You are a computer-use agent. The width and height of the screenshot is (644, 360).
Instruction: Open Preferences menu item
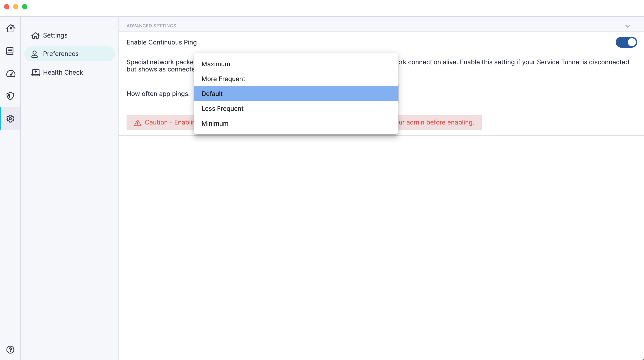[61, 54]
